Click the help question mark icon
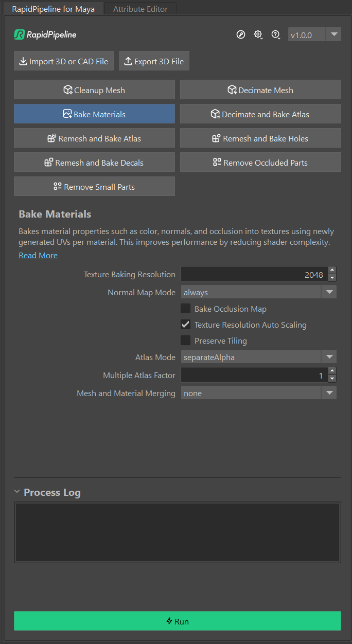The width and height of the screenshot is (352, 644). [x=276, y=34]
